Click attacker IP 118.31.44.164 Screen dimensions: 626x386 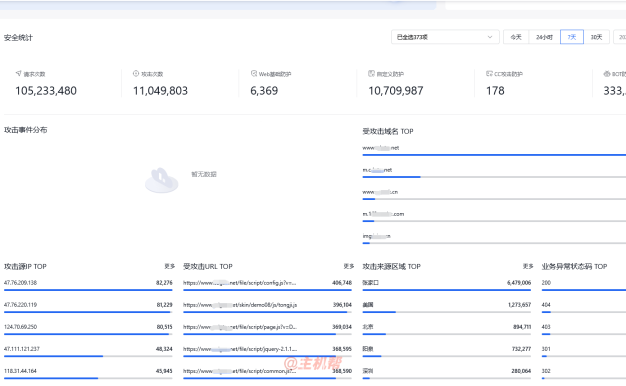(20, 371)
